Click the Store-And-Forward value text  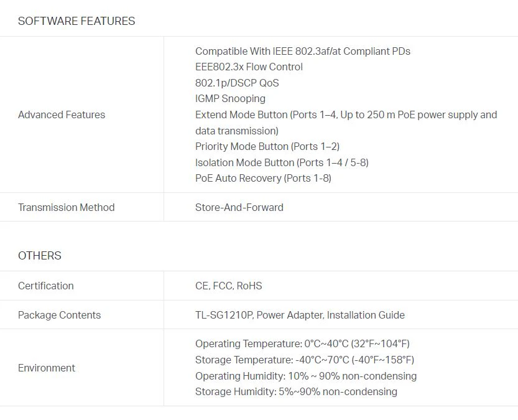pyautogui.click(x=239, y=207)
